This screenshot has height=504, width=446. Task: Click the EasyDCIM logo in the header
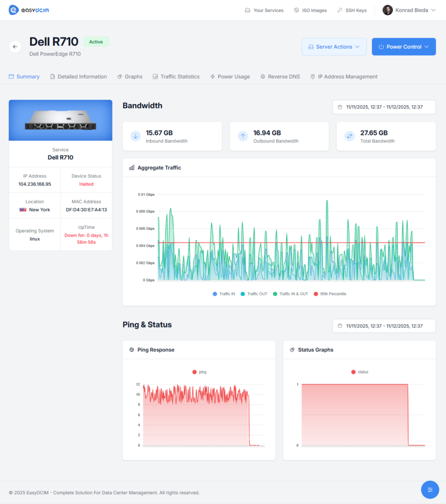(28, 9)
